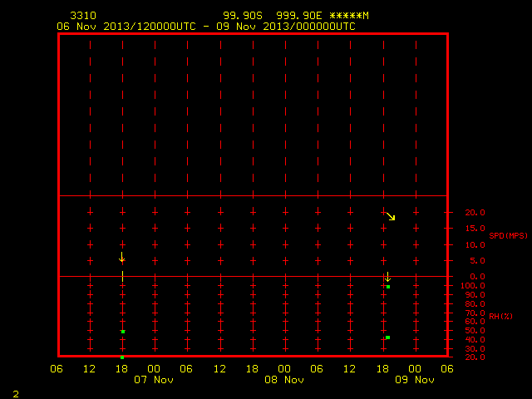
Task: Select the green RH point near 100.0 percent
Action: (388, 287)
